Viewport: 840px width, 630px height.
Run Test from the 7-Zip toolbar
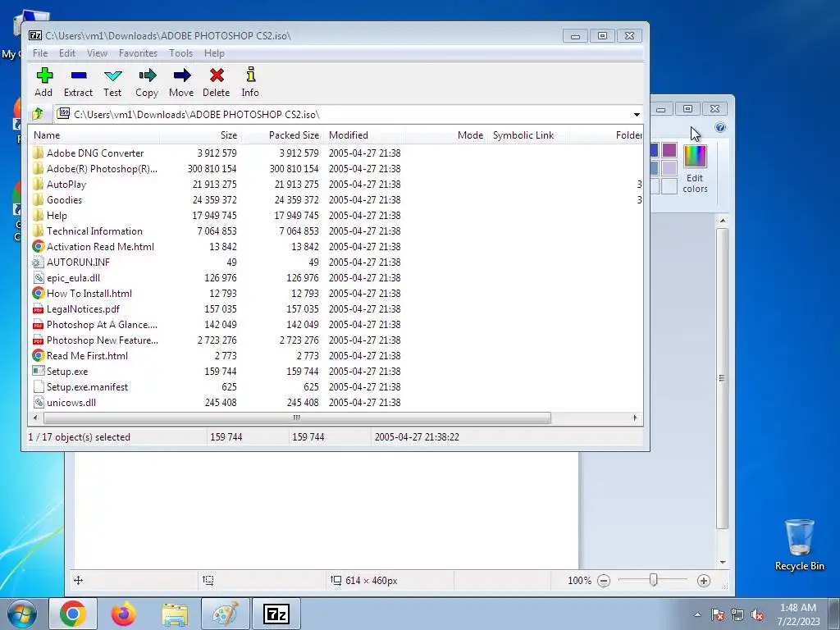(x=112, y=82)
